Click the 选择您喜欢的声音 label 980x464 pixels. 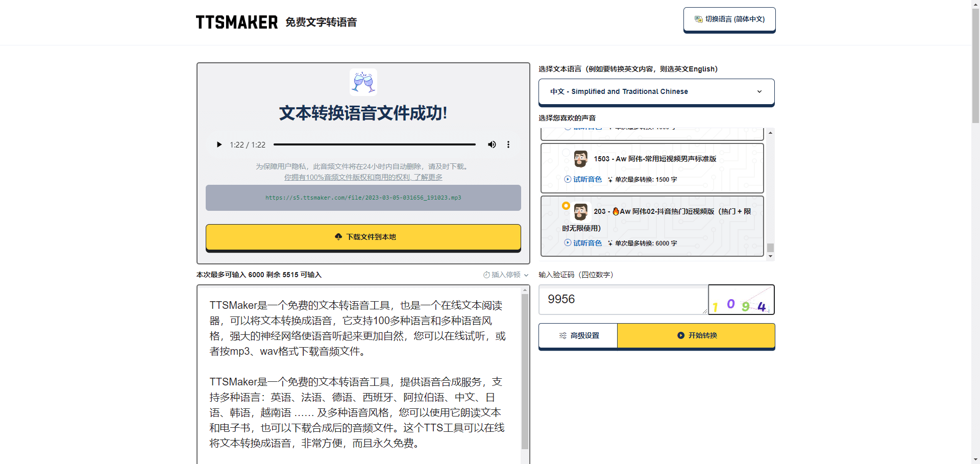(567, 118)
